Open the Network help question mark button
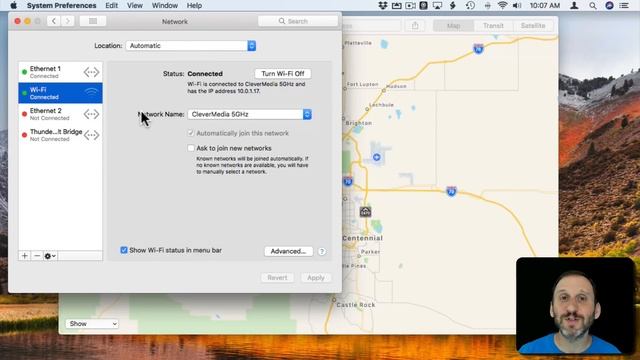 322,251
